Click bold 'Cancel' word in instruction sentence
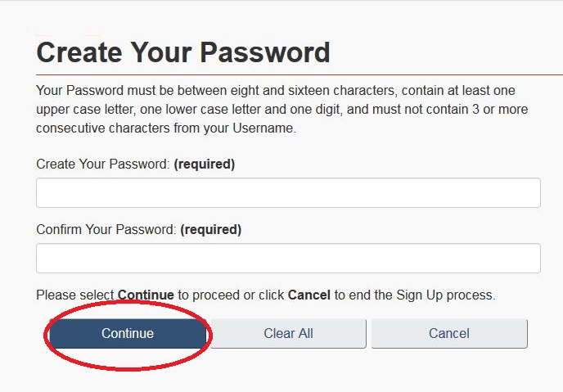The height and width of the screenshot is (392, 563). click(309, 295)
